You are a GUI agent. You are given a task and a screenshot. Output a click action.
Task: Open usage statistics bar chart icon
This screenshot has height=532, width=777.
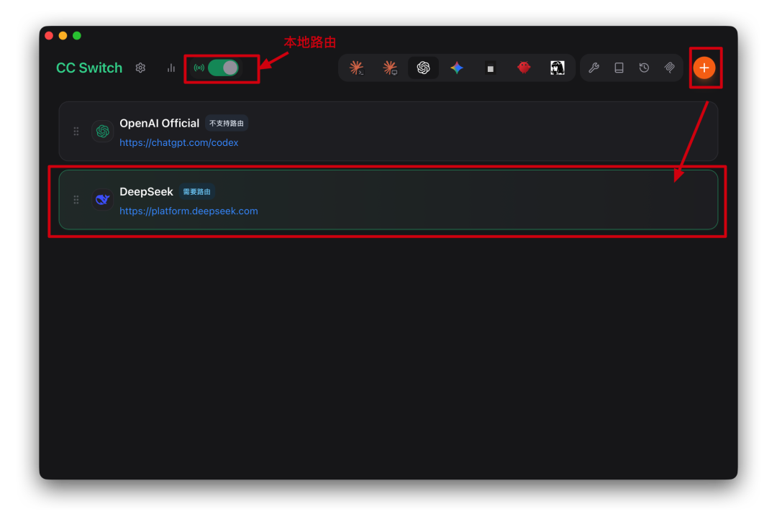[x=171, y=68]
